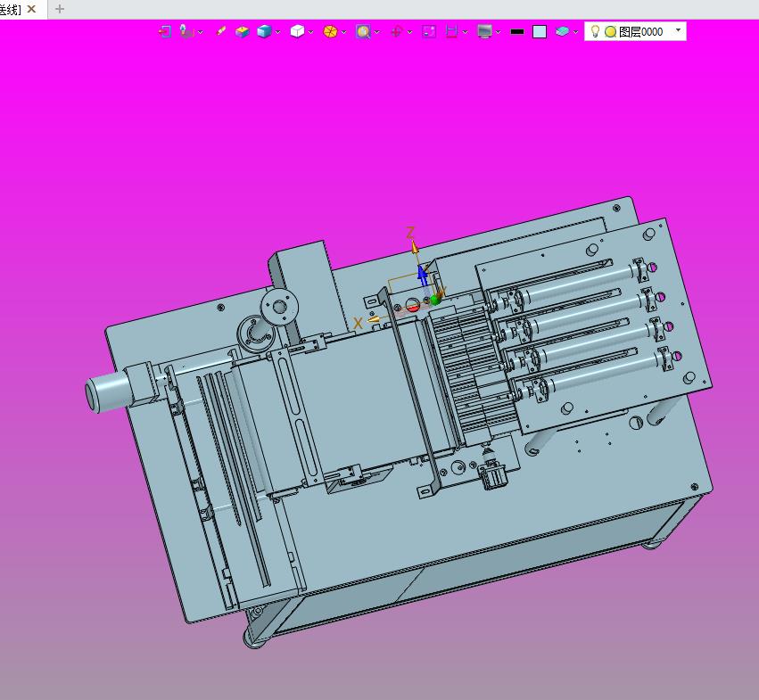The height and width of the screenshot is (700, 759).
Task: Expand the crosshair tool dropdown
Action: coord(410,32)
